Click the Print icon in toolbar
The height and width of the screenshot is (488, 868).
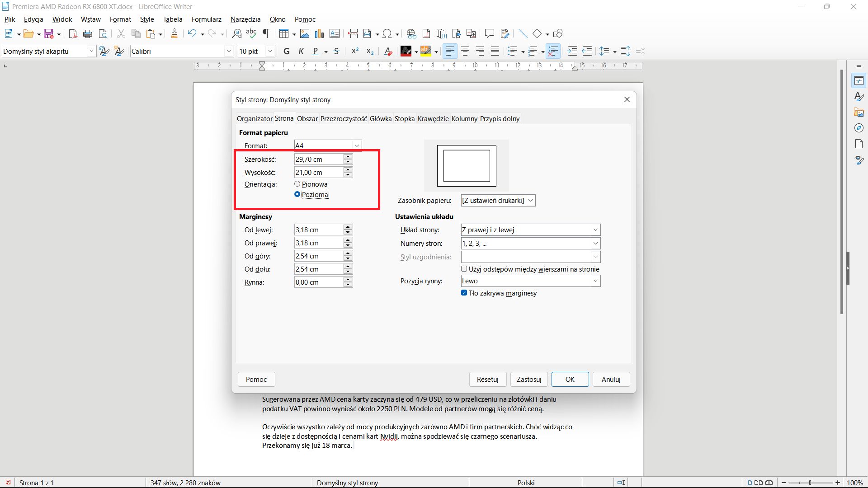coord(88,34)
